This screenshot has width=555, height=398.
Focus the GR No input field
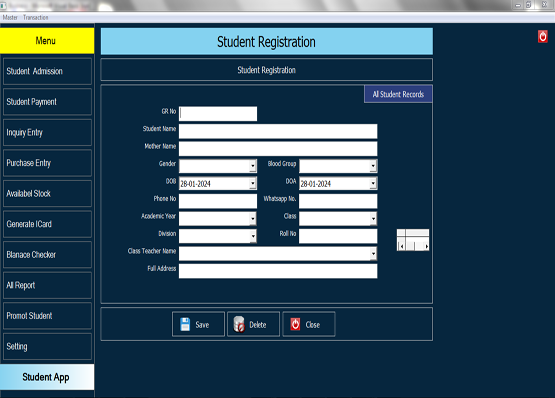[x=218, y=114]
